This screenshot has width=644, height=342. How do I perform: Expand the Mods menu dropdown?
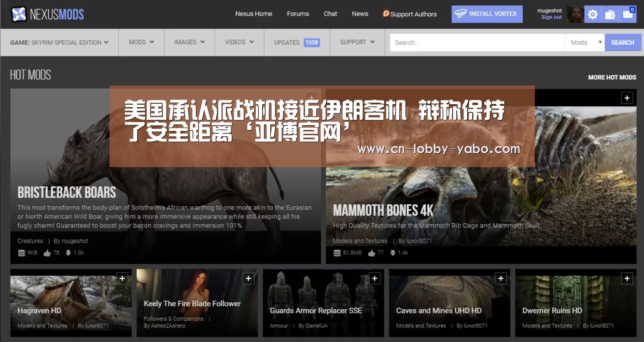tap(141, 43)
